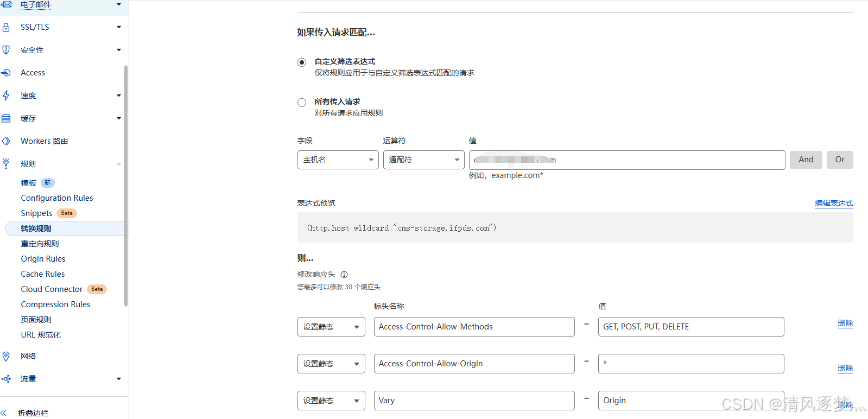Image resolution: width=868 pixels, height=419 pixels.
Task: Open 模板 in the rules submenu
Action: coord(29,183)
